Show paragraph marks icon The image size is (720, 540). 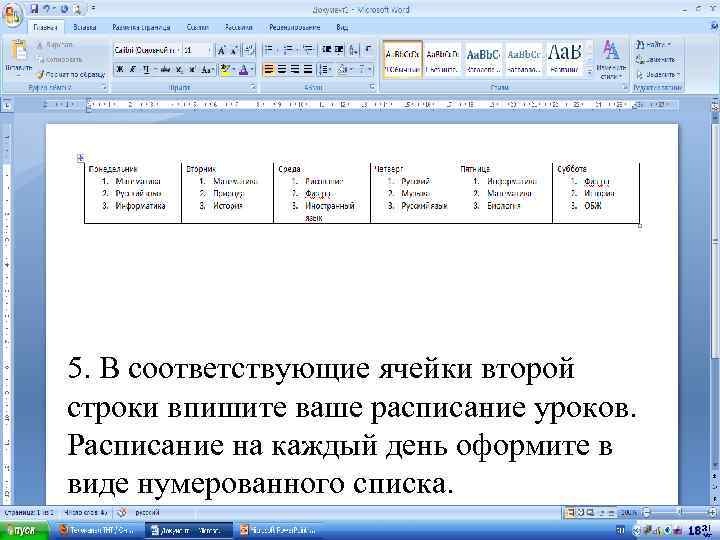[x=368, y=49]
